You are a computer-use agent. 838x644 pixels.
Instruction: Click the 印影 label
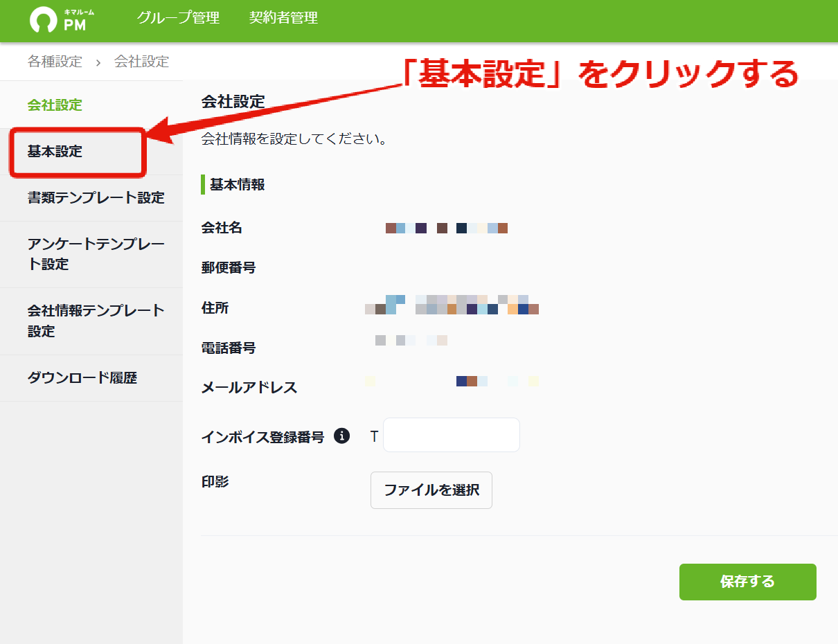click(215, 481)
